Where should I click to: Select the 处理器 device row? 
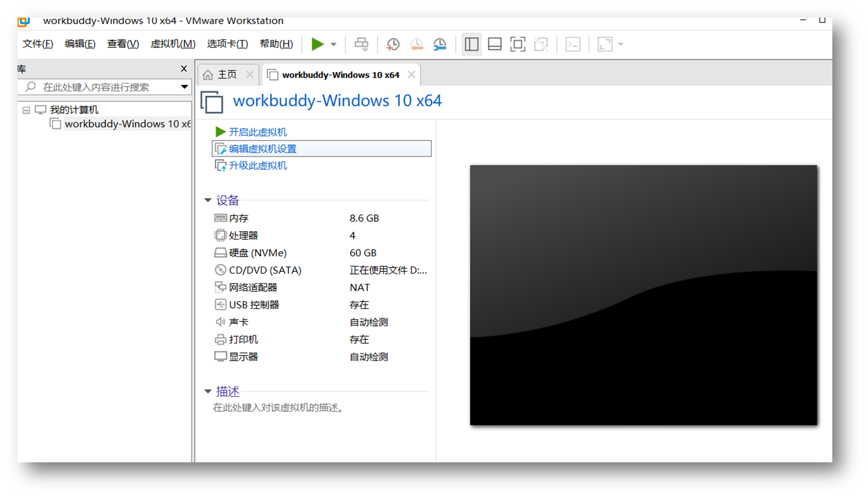point(320,236)
